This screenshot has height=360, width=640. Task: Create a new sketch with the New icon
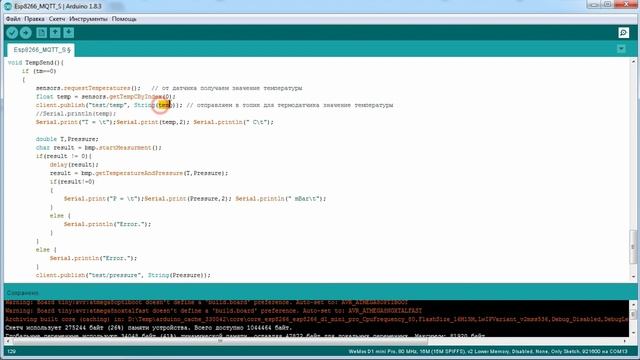41,33
